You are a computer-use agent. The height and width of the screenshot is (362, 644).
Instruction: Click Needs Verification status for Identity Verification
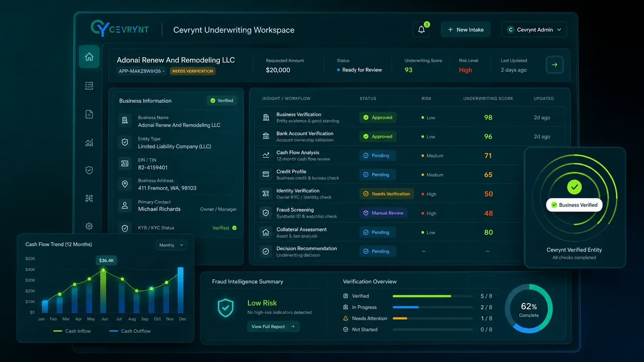coord(387,194)
